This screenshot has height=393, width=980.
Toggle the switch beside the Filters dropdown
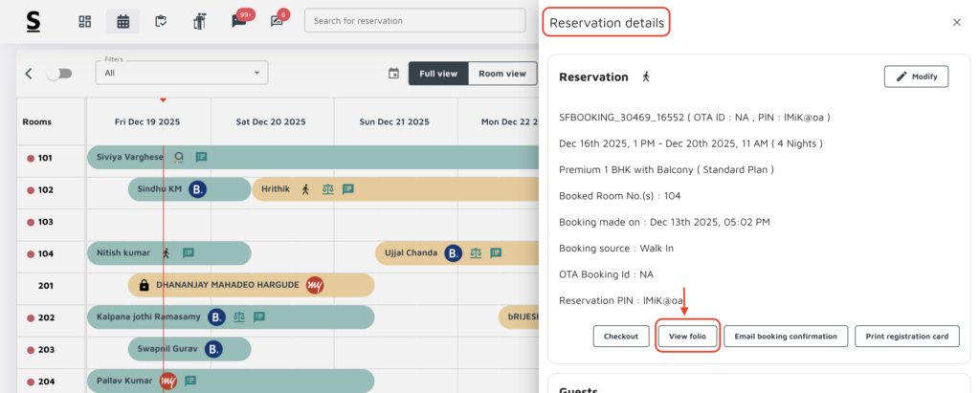(x=58, y=74)
